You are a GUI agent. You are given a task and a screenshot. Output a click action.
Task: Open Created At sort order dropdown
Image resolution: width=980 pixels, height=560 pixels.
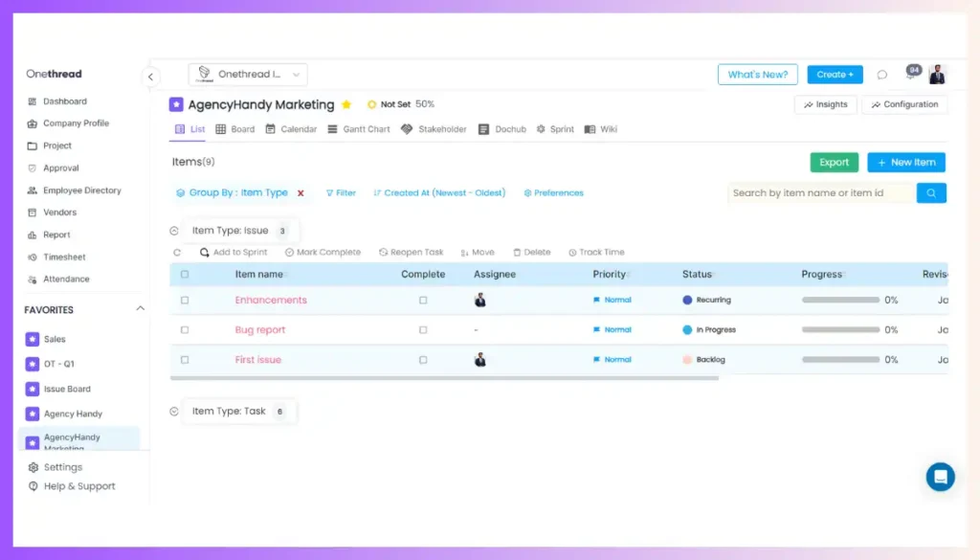(x=439, y=193)
